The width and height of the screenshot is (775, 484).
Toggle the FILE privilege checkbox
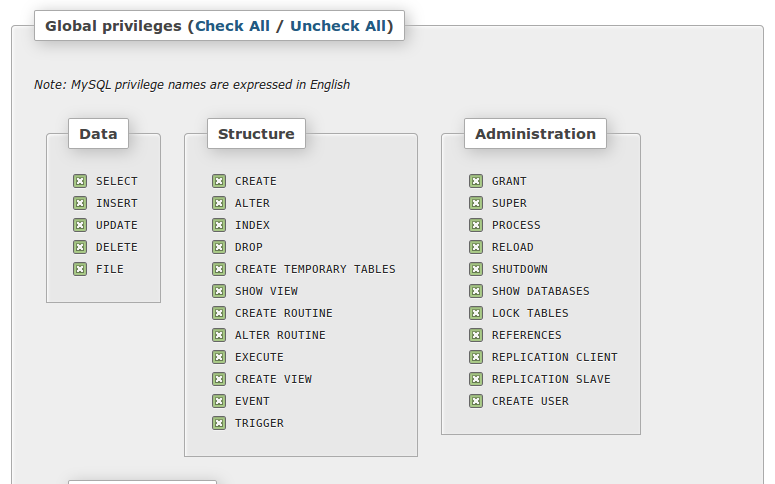tap(80, 269)
